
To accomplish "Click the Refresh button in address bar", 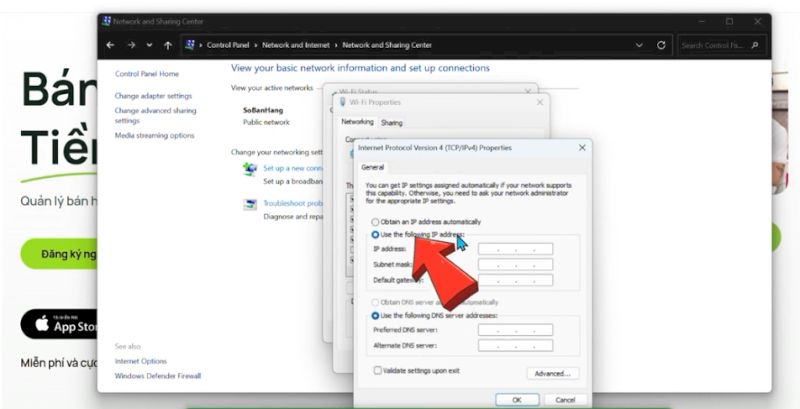I will tap(661, 45).
